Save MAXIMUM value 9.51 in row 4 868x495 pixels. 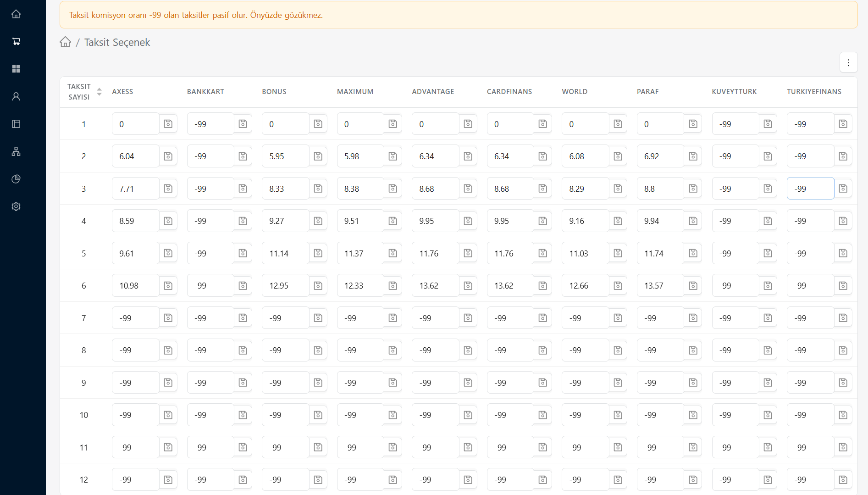[x=393, y=221]
